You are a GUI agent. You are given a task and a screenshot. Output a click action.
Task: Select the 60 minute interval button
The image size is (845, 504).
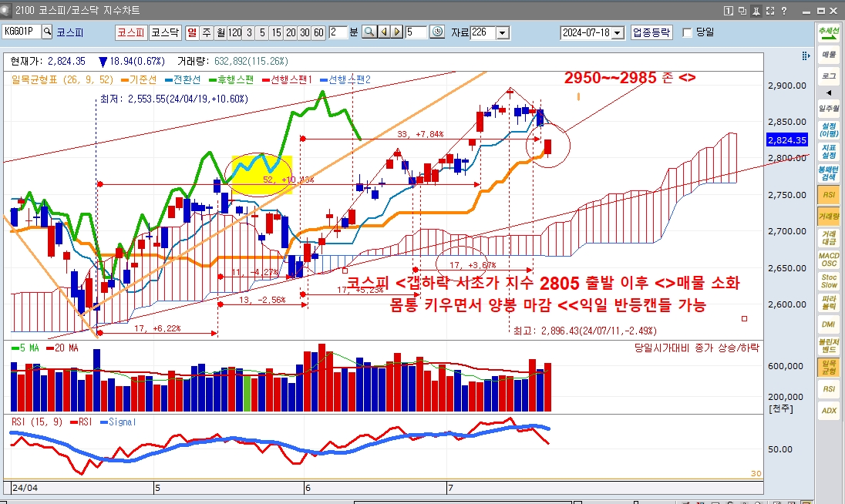click(x=318, y=32)
